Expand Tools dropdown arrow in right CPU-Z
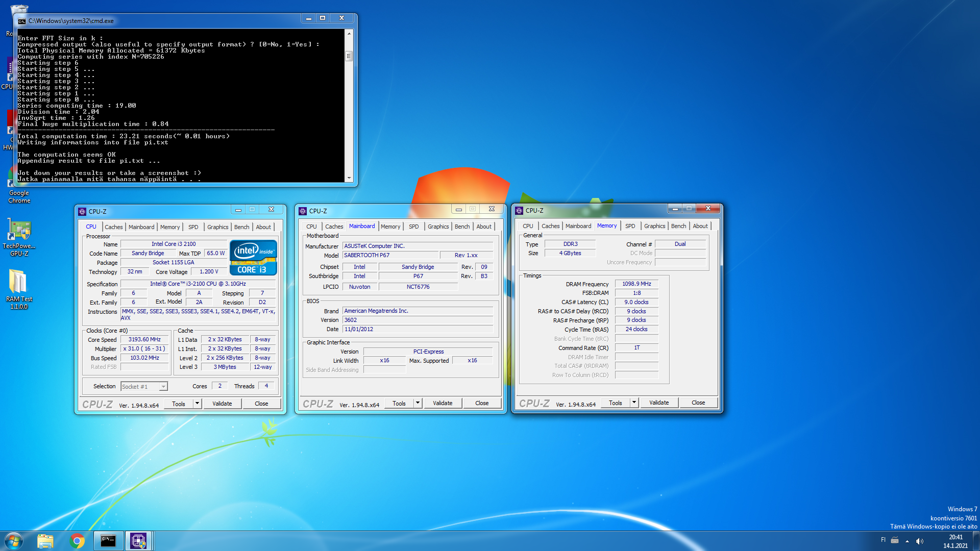This screenshot has width=980, height=551. click(x=634, y=403)
